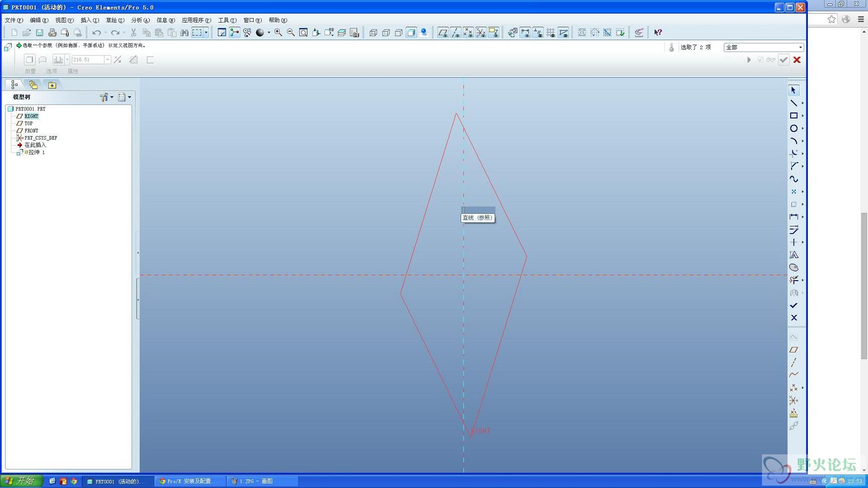Click the Windows 开始 Start button
Viewport: 868px width, 488px height.
(21, 481)
